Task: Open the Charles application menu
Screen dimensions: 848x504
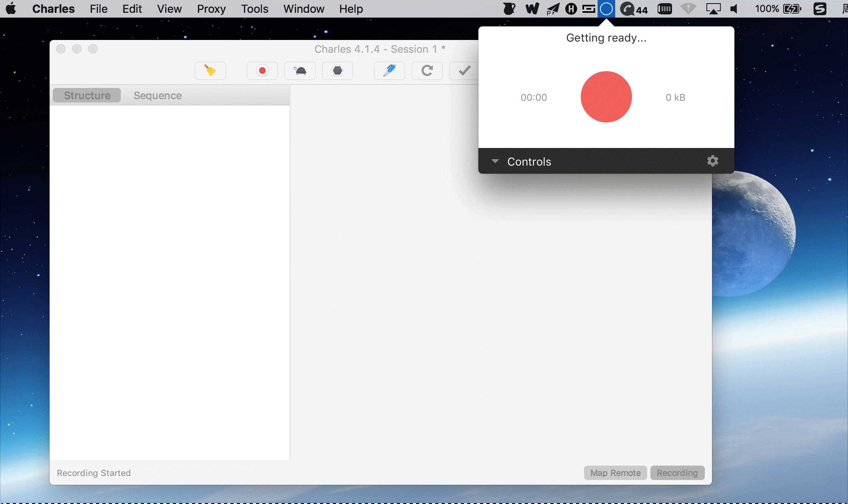Action: (x=53, y=9)
